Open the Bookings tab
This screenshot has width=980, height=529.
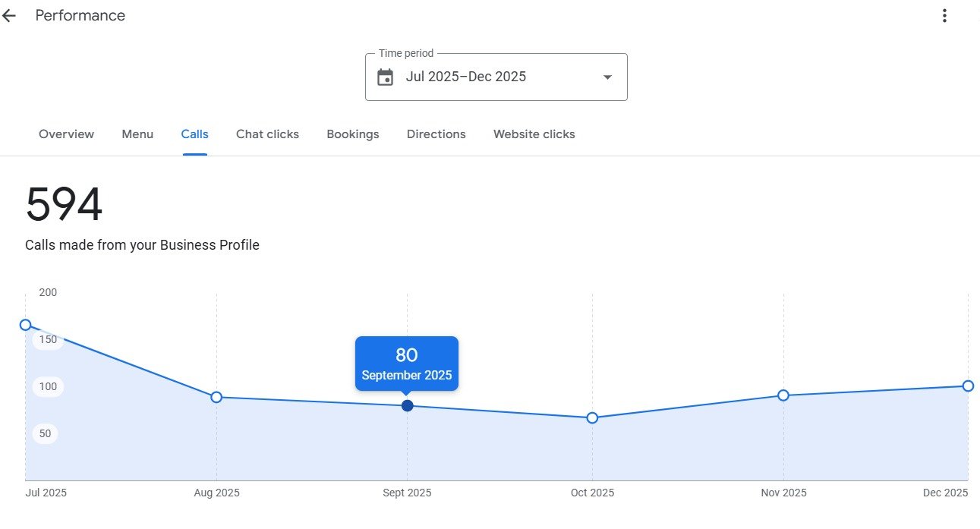coord(352,134)
